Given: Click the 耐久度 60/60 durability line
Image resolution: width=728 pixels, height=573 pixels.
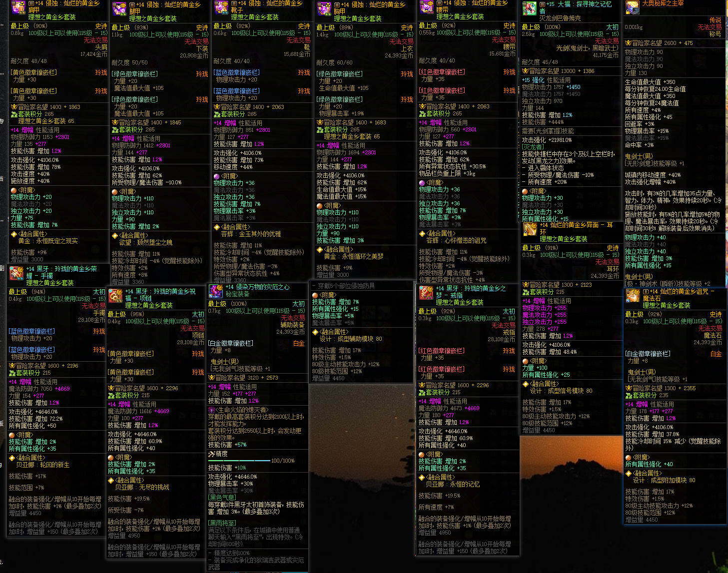Looking at the screenshot, I should pos(335,62).
